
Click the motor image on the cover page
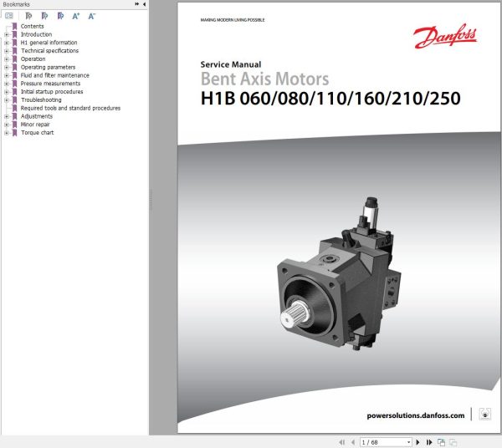tap(339, 274)
